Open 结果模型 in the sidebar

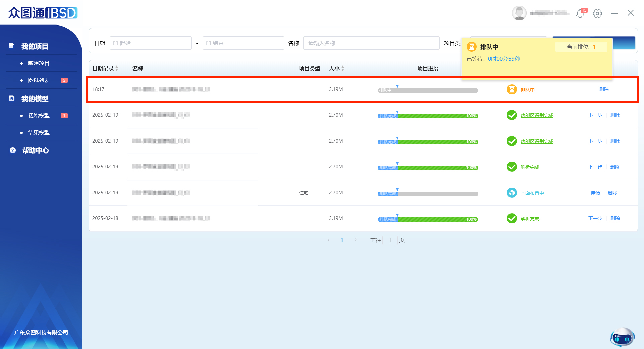point(39,133)
